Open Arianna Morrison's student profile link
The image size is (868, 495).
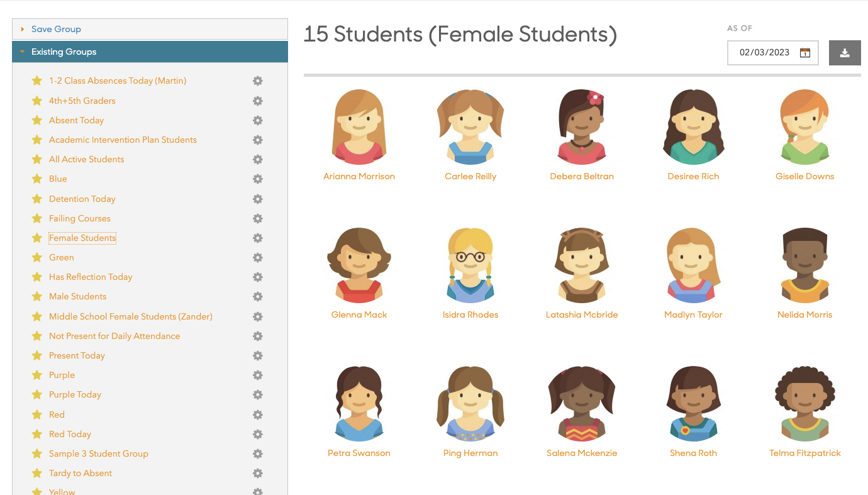click(359, 177)
